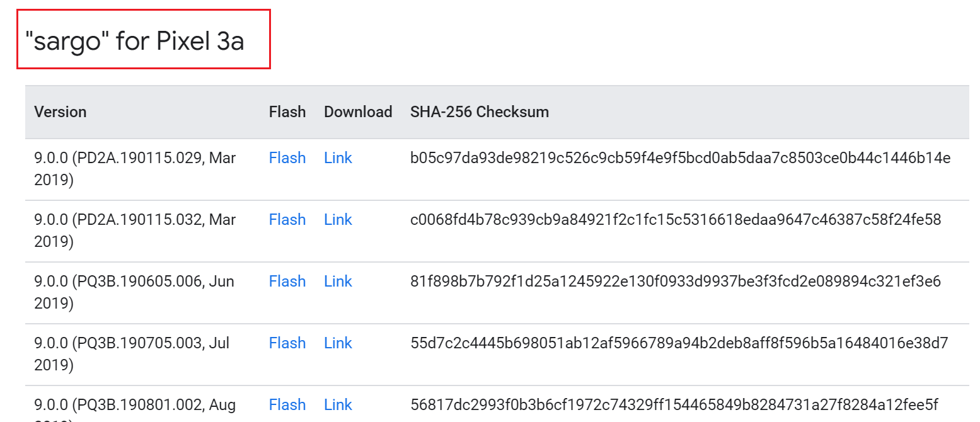
Task: Click the checksum starting with b05c97da
Action: click(680, 158)
